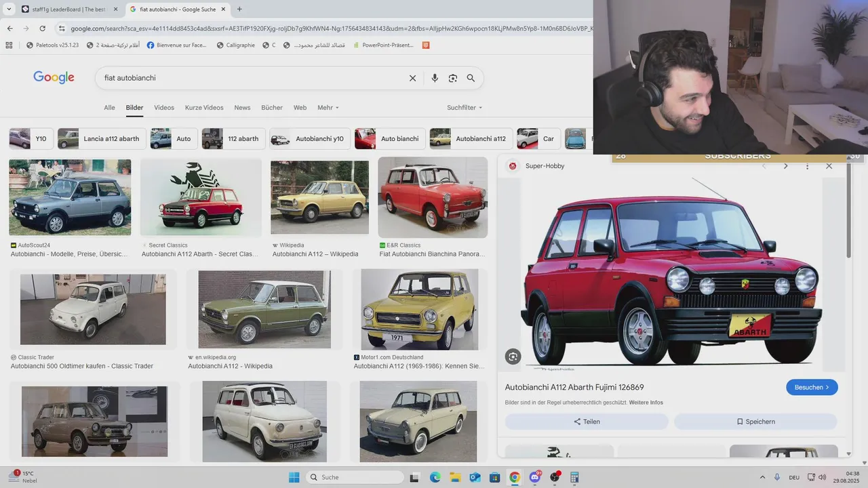Click the Speichern button
The width and height of the screenshot is (868, 488).
coord(755,422)
